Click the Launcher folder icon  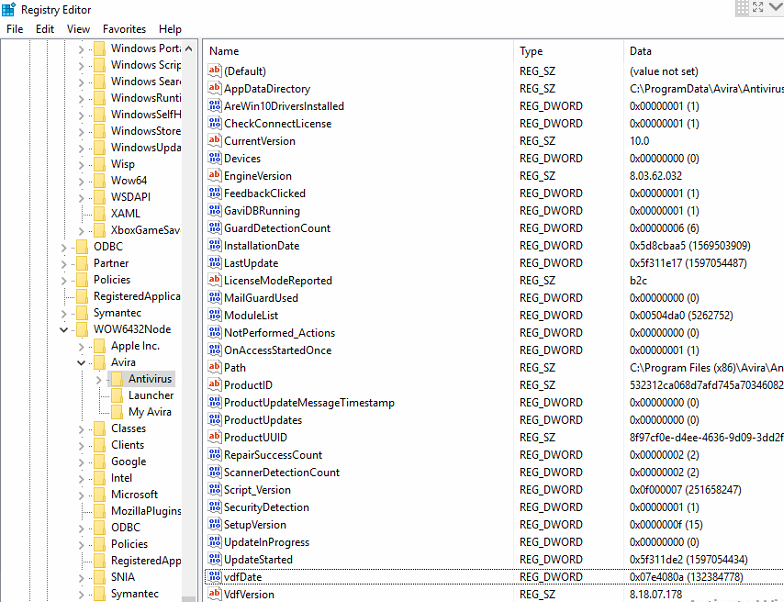click(x=117, y=395)
